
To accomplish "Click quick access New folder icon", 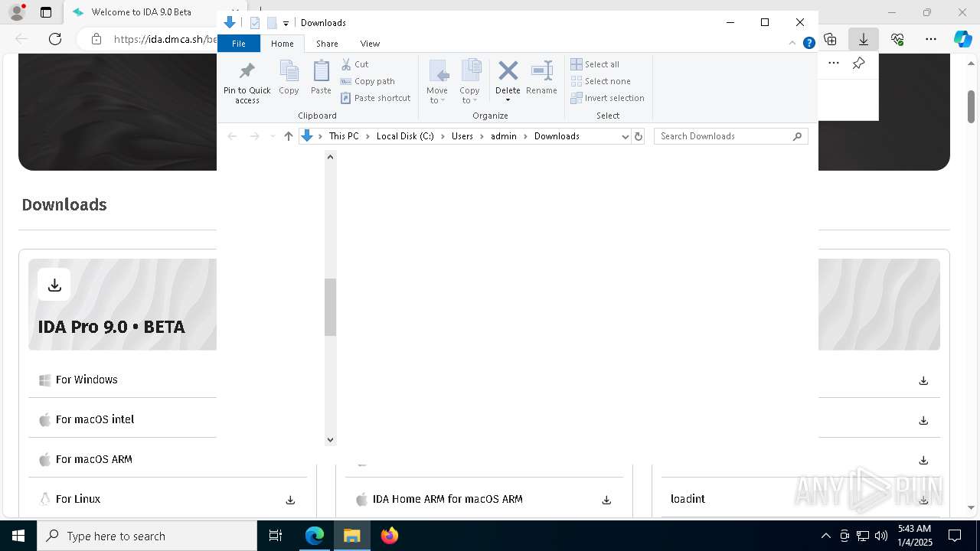I will (x=272, y=23).
